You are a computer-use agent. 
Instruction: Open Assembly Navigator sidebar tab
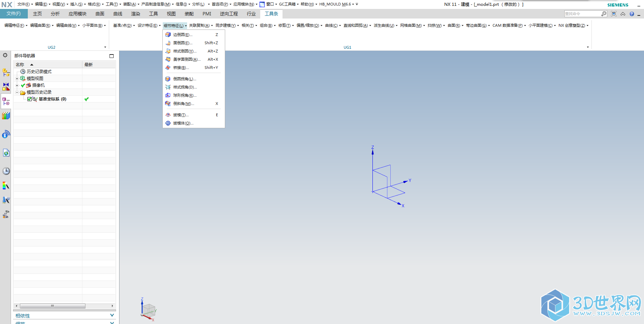coord(6,72)
